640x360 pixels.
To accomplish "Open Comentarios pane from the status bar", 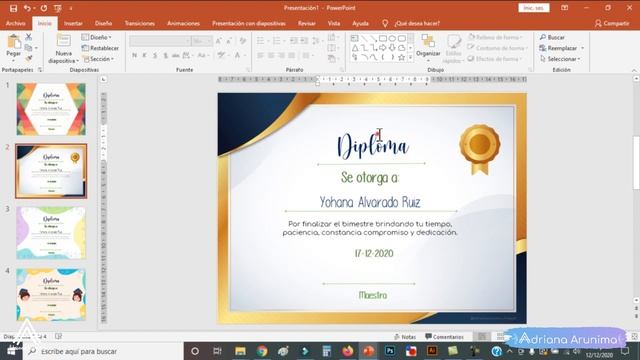I will tap(444, 337).
